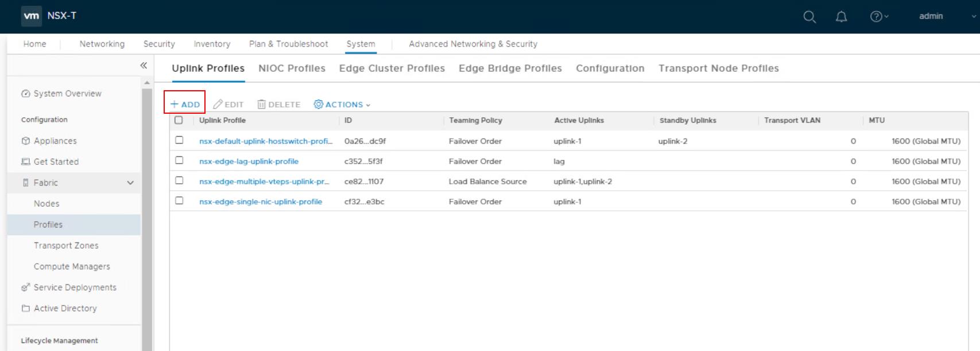Click the System Overview gauge icon
Viewport: 980px width, 351px height.
click(25, 94)
